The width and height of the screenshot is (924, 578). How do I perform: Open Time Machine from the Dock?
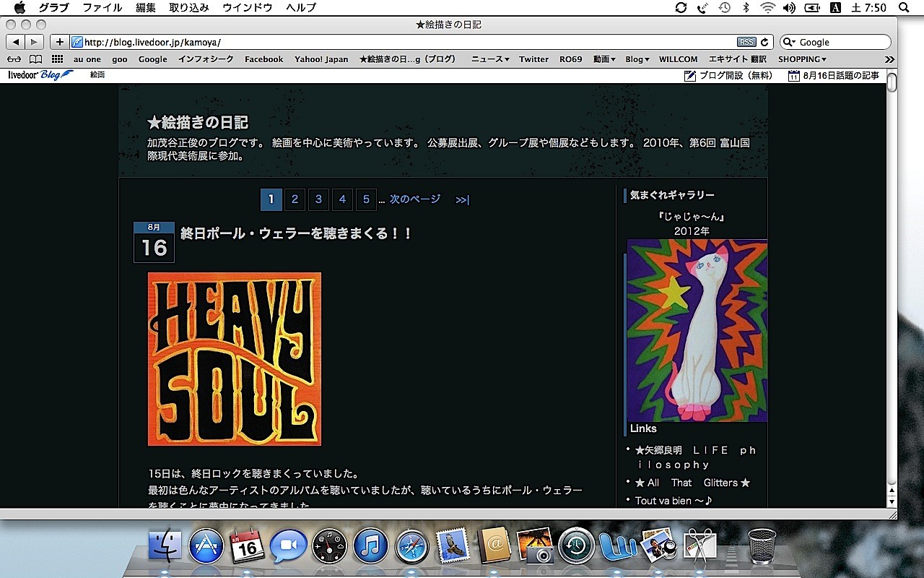(577, 546)
